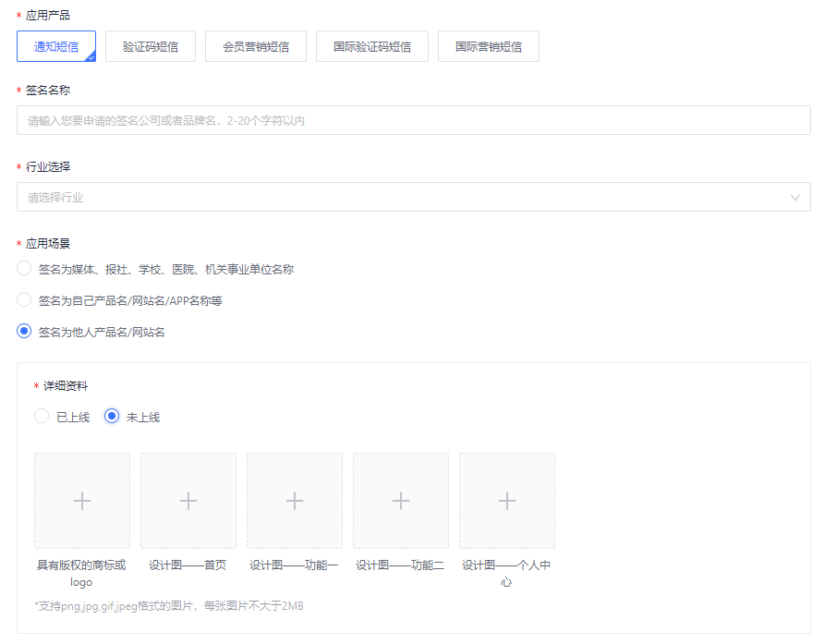Choose 签名为他人产品名/网站名 radio option
Image resolution: width=825 pixels, height=644 pixels.
click(25, 332)
